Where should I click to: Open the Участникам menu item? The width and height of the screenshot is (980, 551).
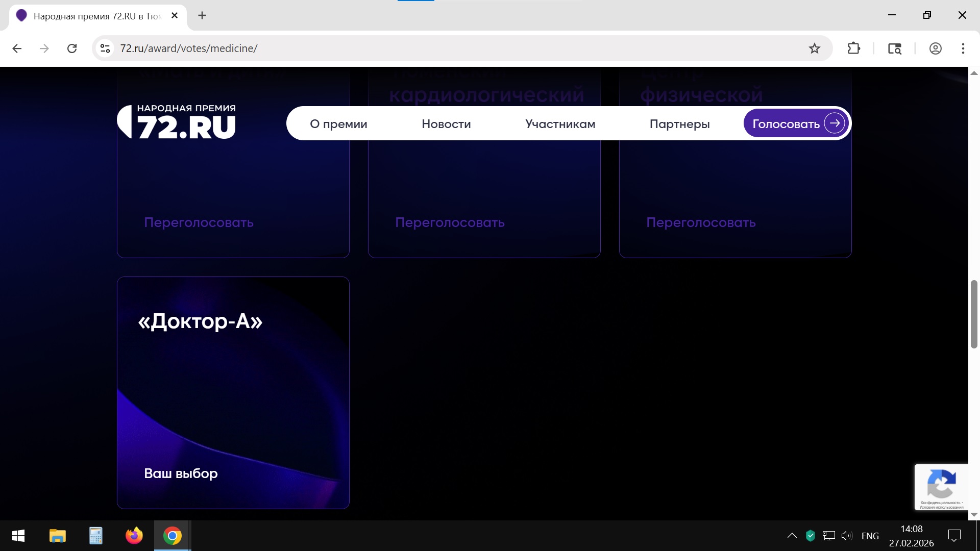coord(560,124)
